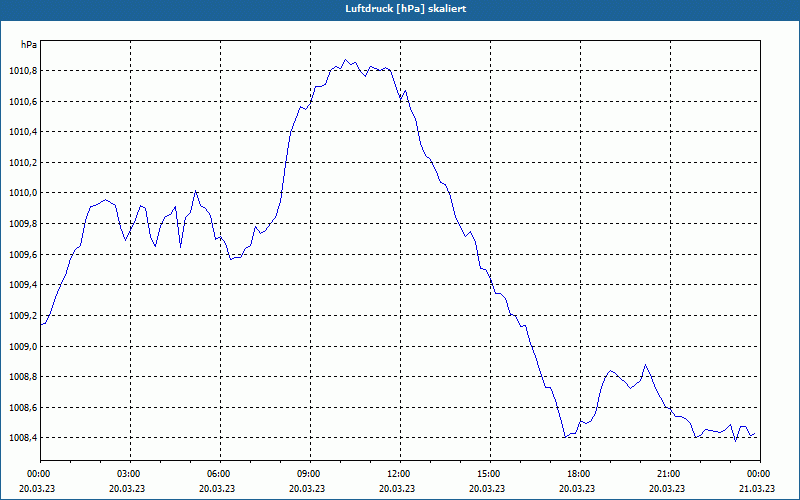This screenshot has height=500, width=800.
Task: Click the 1010,8 y-axis label
Action: (23, 71)
